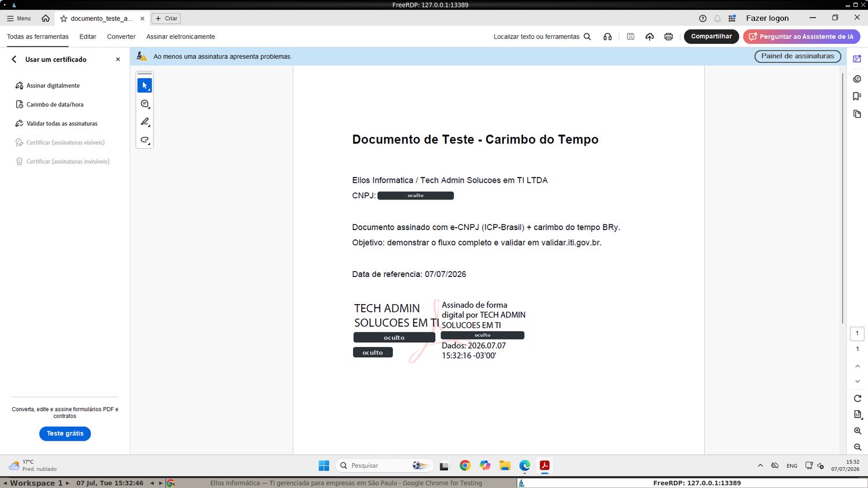Close the Usar um certificado panel

[118, 60]
